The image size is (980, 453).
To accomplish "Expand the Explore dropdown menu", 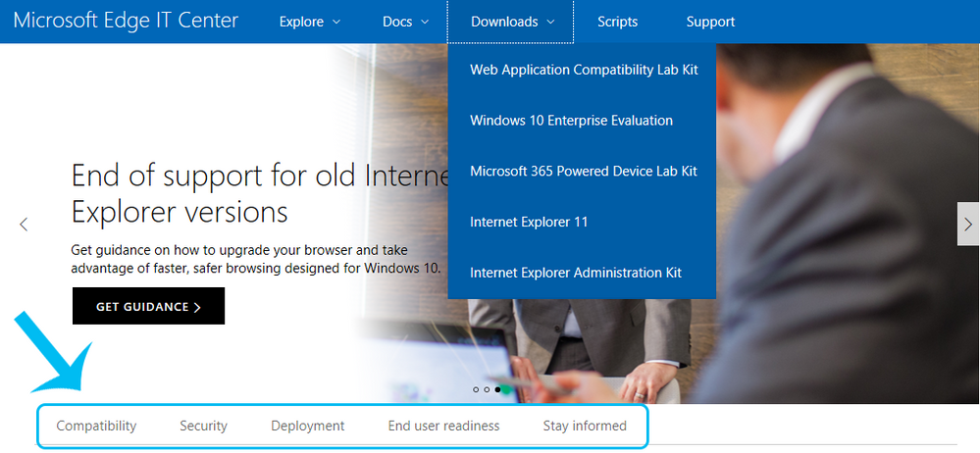I will coord(309,22).
